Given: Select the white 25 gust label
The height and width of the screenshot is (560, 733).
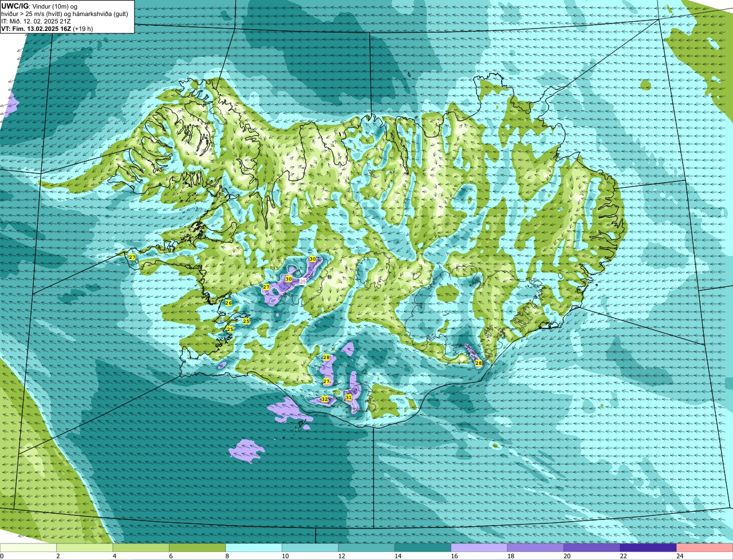Looking at the screenshot, I should tap(303, 282).
